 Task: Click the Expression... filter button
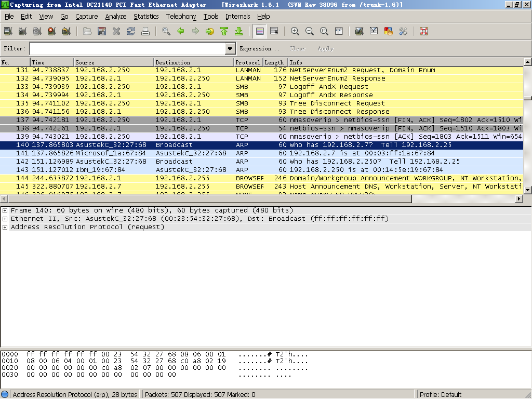tap(260, 48)
